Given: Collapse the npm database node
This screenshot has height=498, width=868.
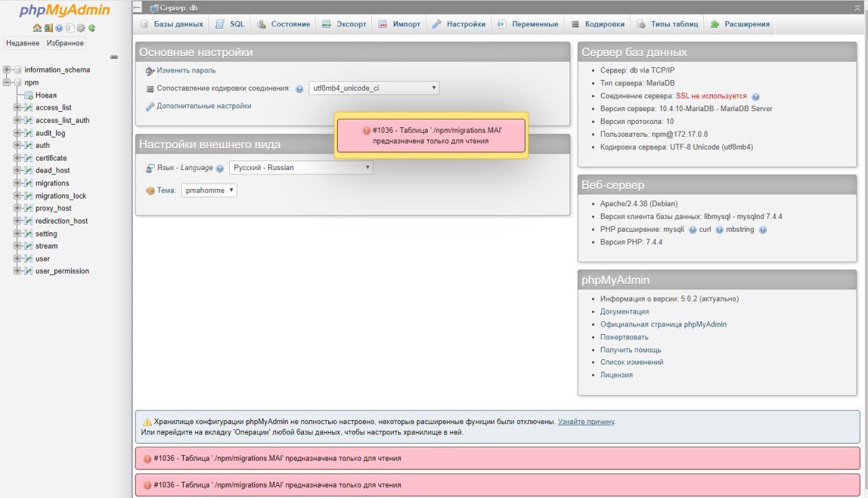Looking at the screenshot, I should 7,83.
